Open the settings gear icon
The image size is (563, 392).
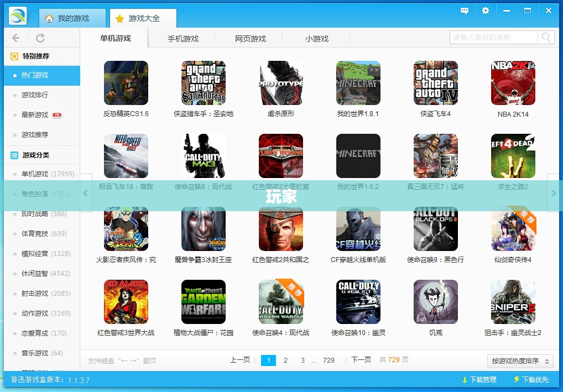coord(486,11)
